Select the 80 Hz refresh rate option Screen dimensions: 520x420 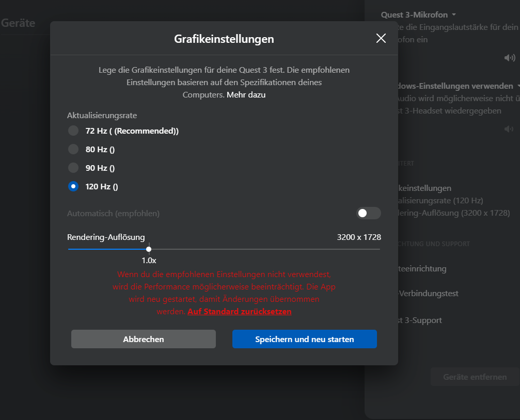[73, 149]
